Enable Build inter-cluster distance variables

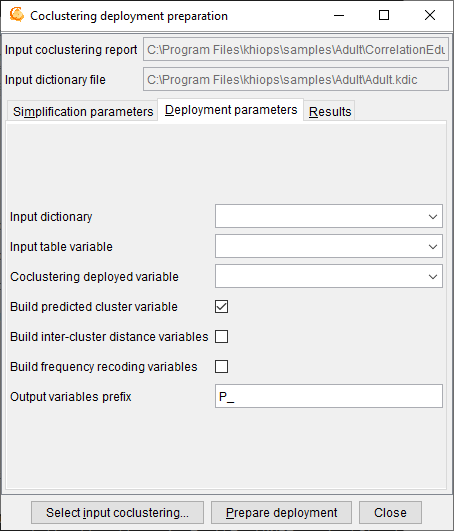[221, 337]
